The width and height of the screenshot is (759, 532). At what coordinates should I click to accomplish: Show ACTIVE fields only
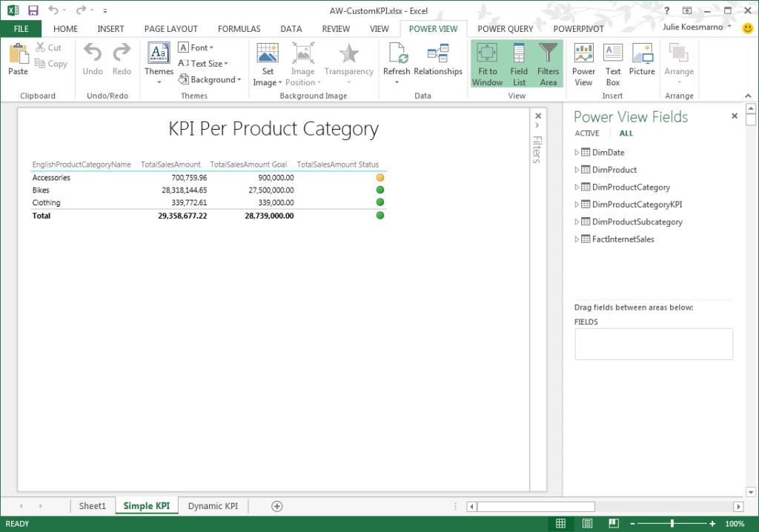587,133
